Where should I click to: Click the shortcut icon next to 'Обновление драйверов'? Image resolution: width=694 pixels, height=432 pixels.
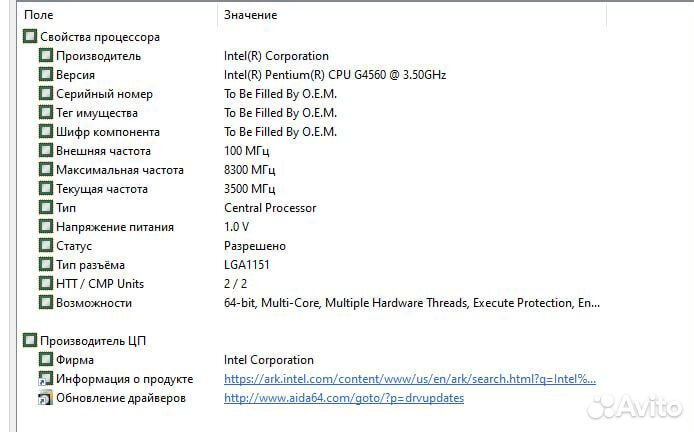click(46, 398)
